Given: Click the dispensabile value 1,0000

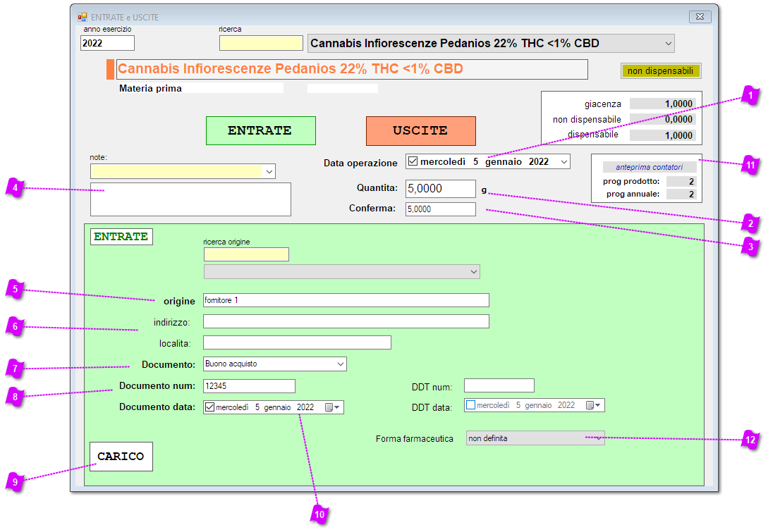Looking at the screenshot, I should point(663,135).
